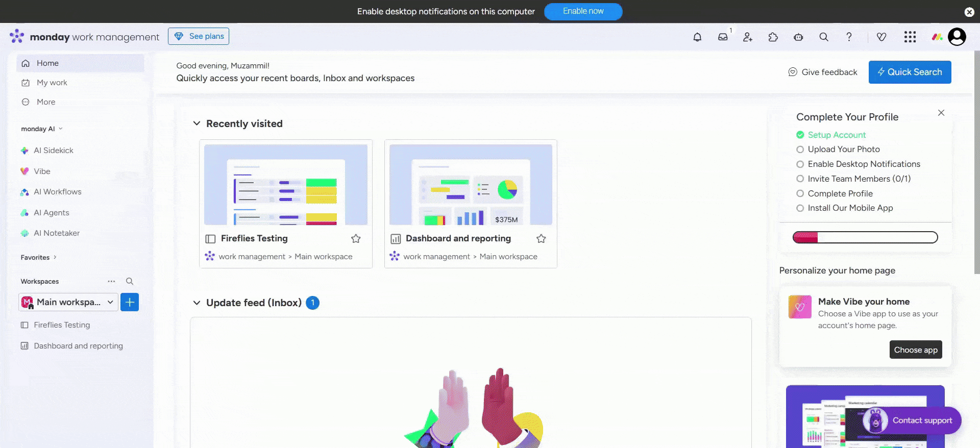The image size is (980, 448).
Task: Click the heart Vibe icon in the top bar
Action: pos(881,37)
